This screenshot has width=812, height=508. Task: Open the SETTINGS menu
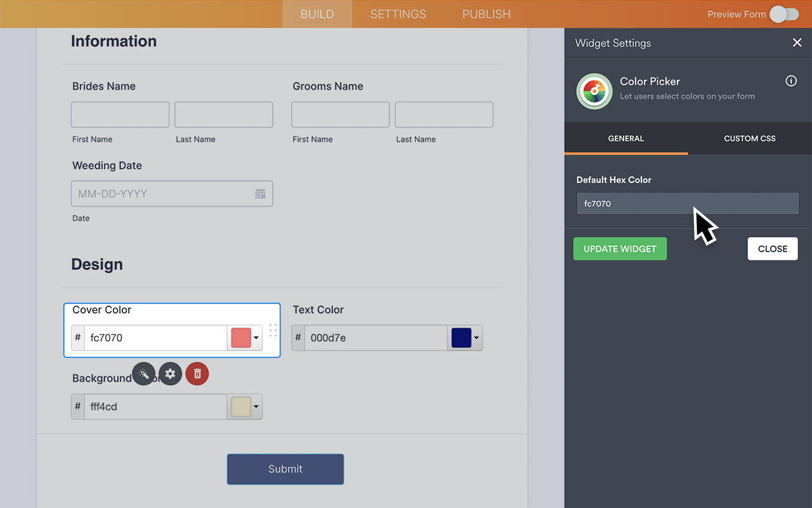(x=398, y=14)
